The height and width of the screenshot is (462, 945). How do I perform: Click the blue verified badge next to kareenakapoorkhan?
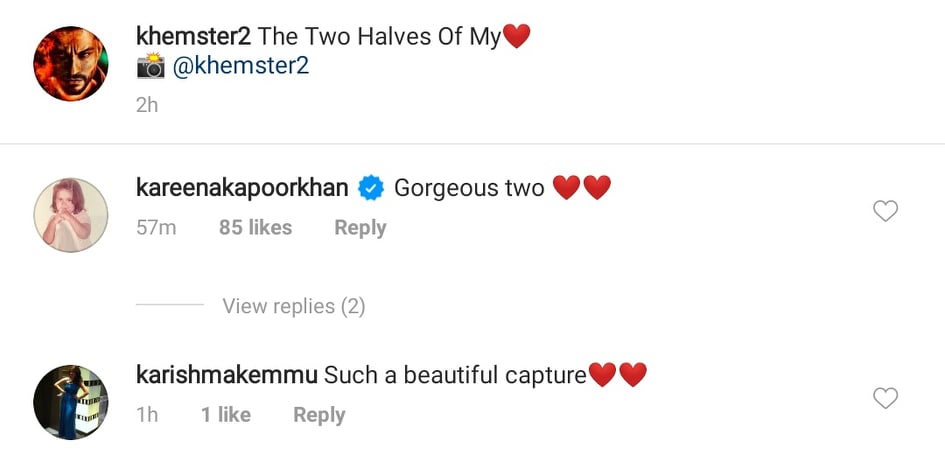(x=371, y=187)
